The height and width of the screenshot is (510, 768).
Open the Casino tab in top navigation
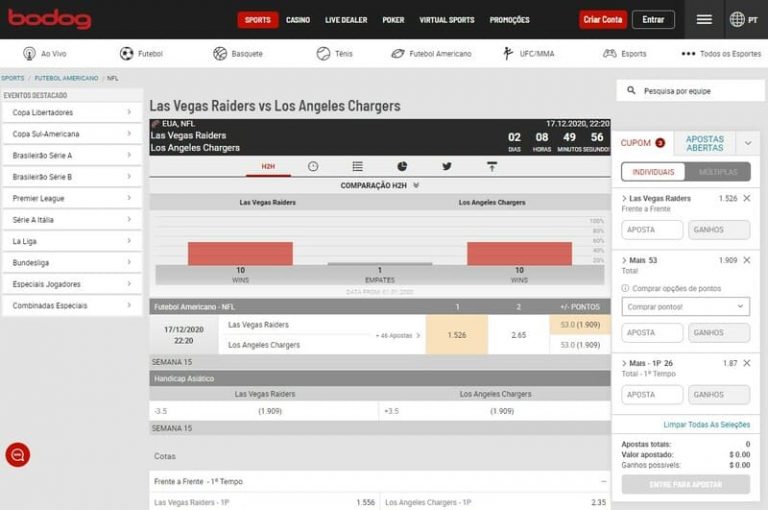click(x=297, y=20)
